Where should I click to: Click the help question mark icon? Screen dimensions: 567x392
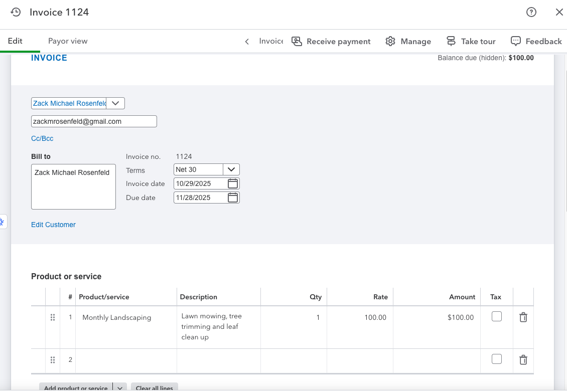point(531,12)
